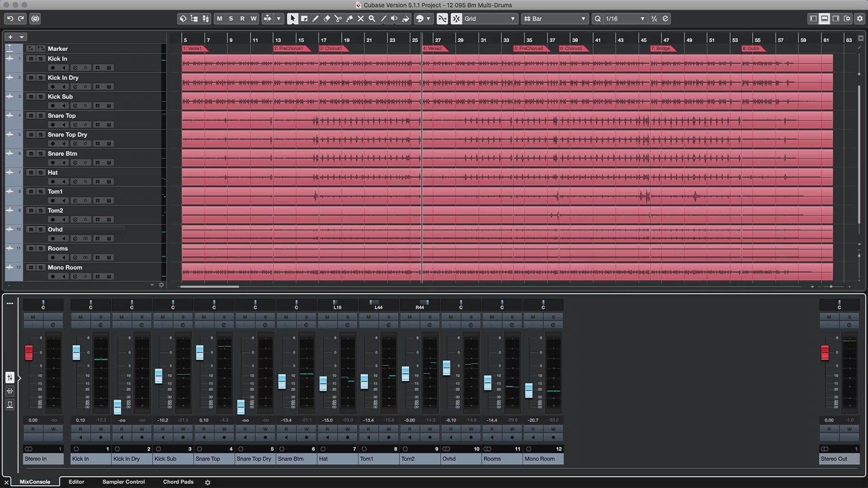This screenshot has width=868, height=488.
Task: Show MixConsole faders section icon
Action: pyautogui.click(x=10, y=377)
